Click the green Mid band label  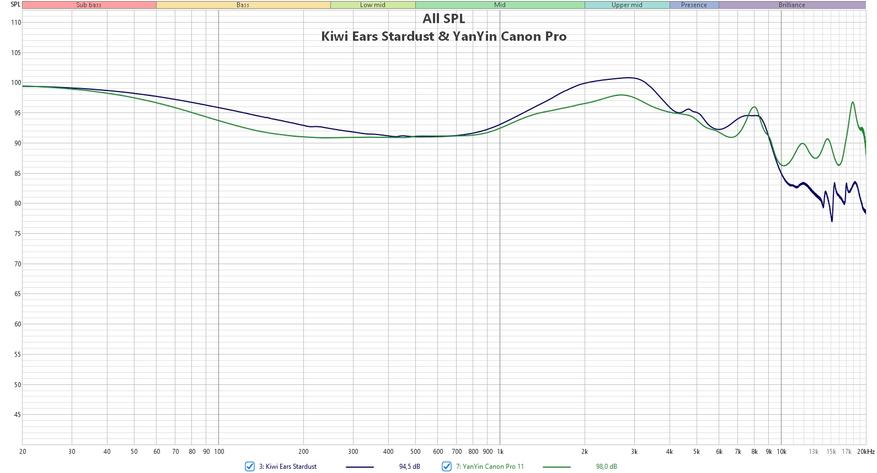click(x=499, y=4)
